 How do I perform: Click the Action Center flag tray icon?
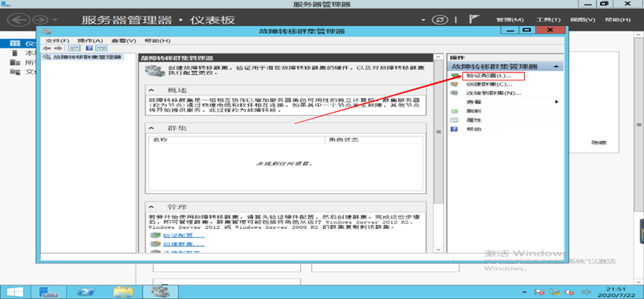tap(540, 292)
